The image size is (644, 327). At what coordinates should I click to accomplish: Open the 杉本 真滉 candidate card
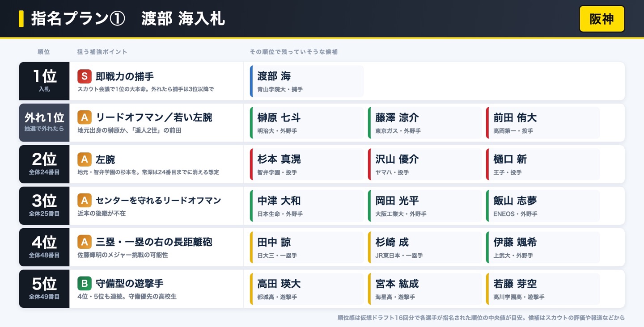coord(307,164)
